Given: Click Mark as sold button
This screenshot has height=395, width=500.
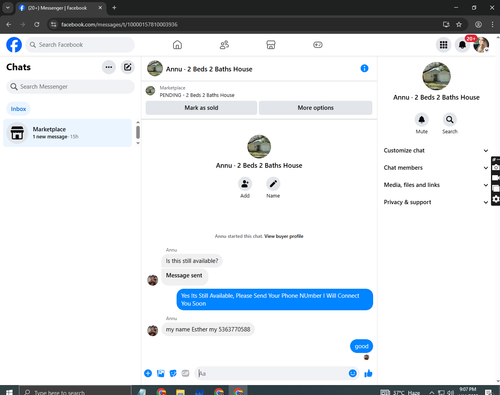Looking at the screenshot, I should pos(201,108).
